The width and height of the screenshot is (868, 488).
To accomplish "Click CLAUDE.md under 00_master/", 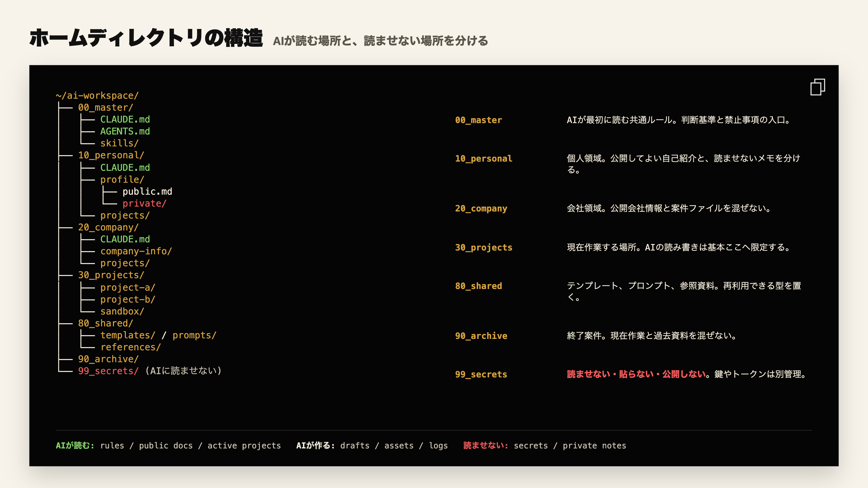I will [125, 119].
